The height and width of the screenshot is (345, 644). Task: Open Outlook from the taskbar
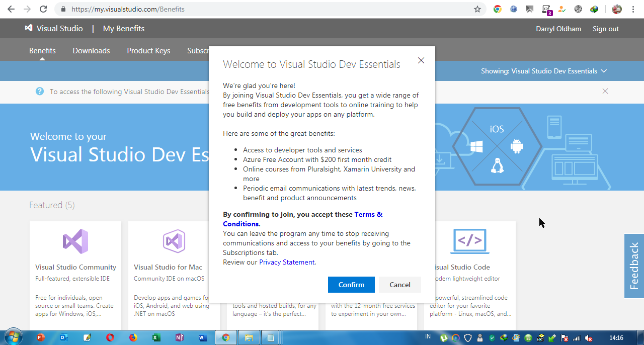click(x=64, y=338)
